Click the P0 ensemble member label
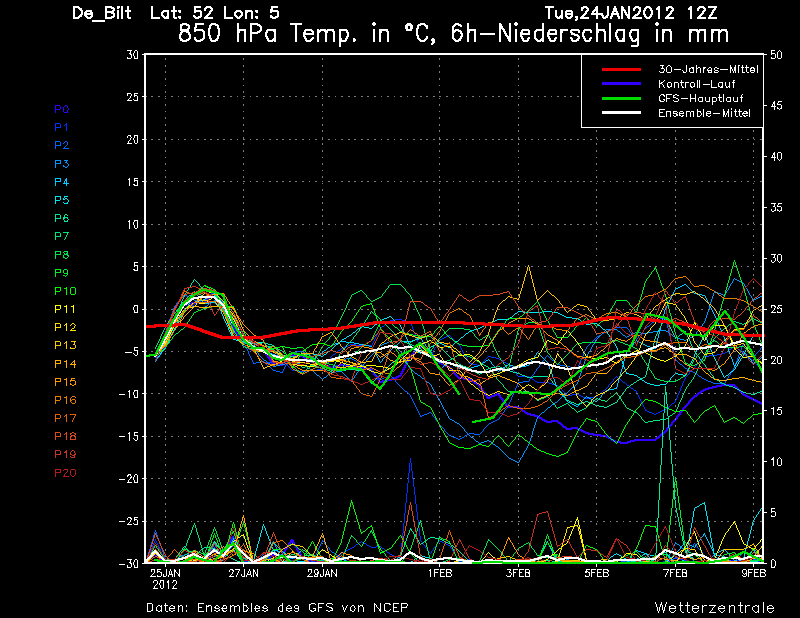Image resolution: width=800 pixels, height=618 pixels. point(62,109)
